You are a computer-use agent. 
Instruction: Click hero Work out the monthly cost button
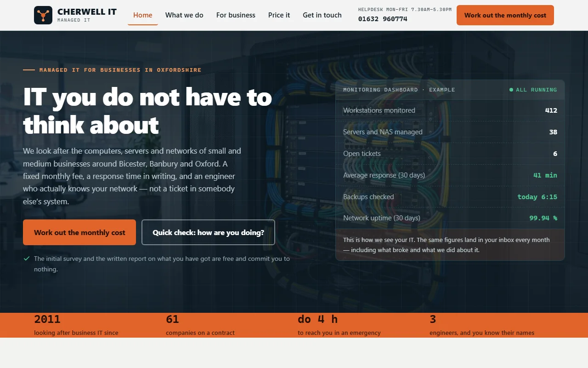click(x=79, y=232)
